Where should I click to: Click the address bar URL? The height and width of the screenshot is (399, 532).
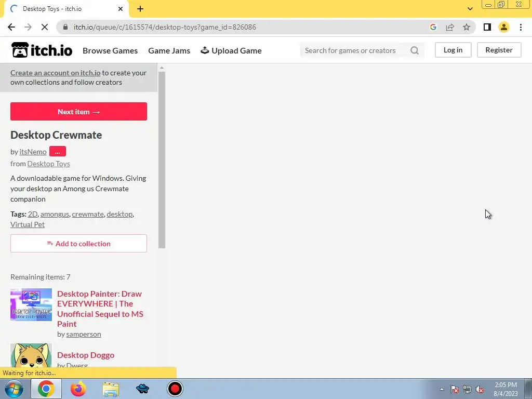[x=165, y=27]
